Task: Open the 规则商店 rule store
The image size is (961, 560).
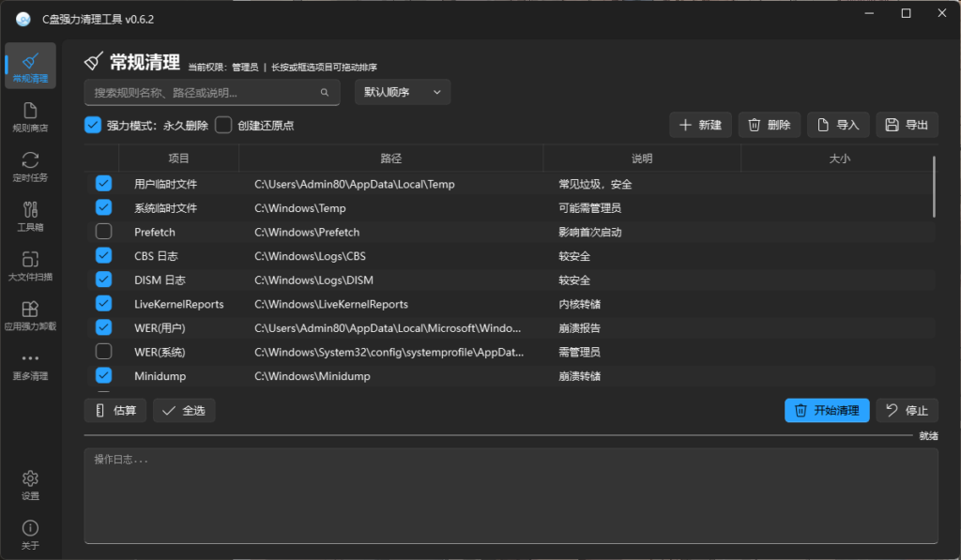Action: [30, 117]
